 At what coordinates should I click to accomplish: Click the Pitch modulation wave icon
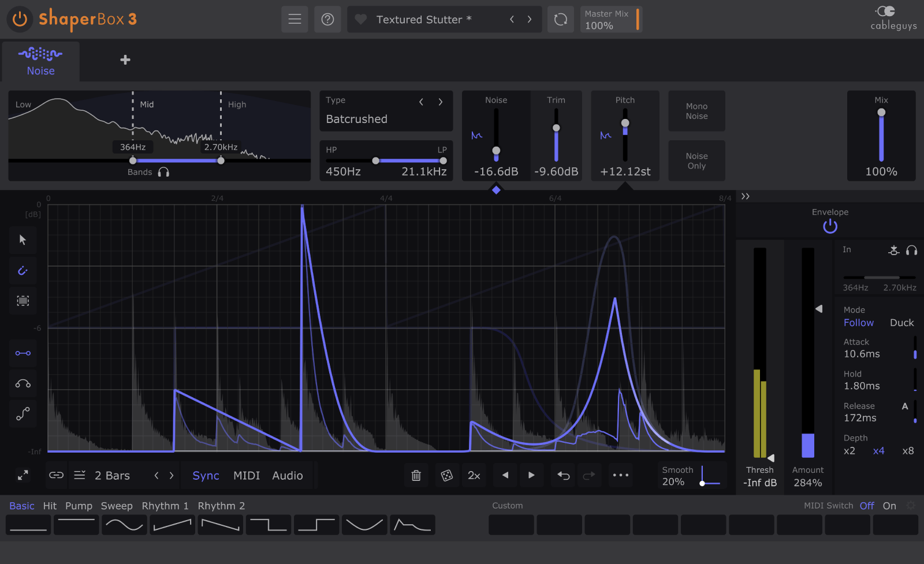point(605,136)
